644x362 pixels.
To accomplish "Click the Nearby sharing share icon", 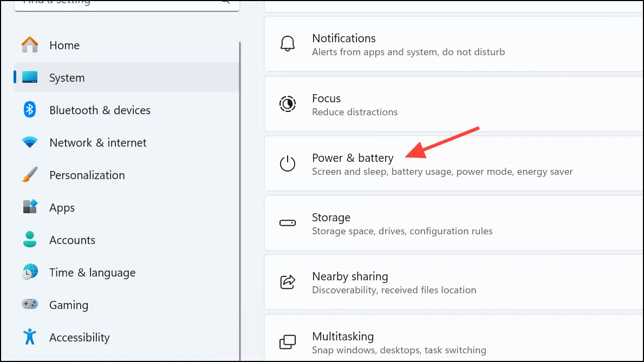I will 288,282.
